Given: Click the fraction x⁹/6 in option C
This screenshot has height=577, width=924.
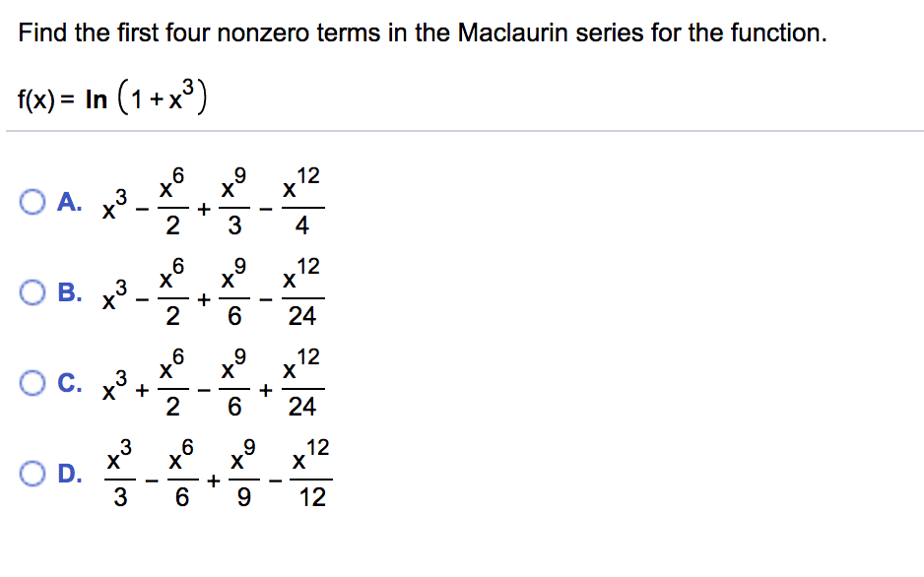Looking at the screenshot, I should click(x=234, y=379).
